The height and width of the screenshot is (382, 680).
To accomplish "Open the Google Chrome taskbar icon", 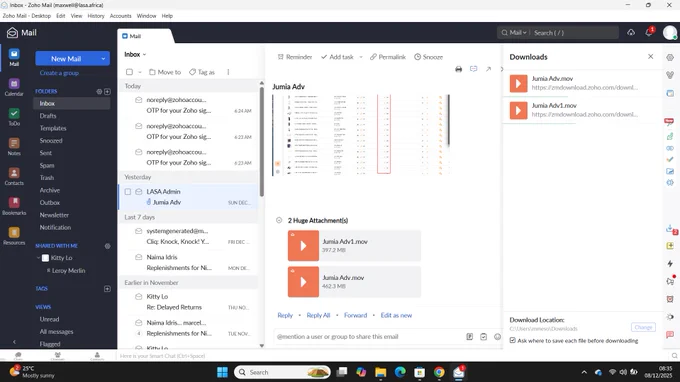I will [x=439, y=372].
